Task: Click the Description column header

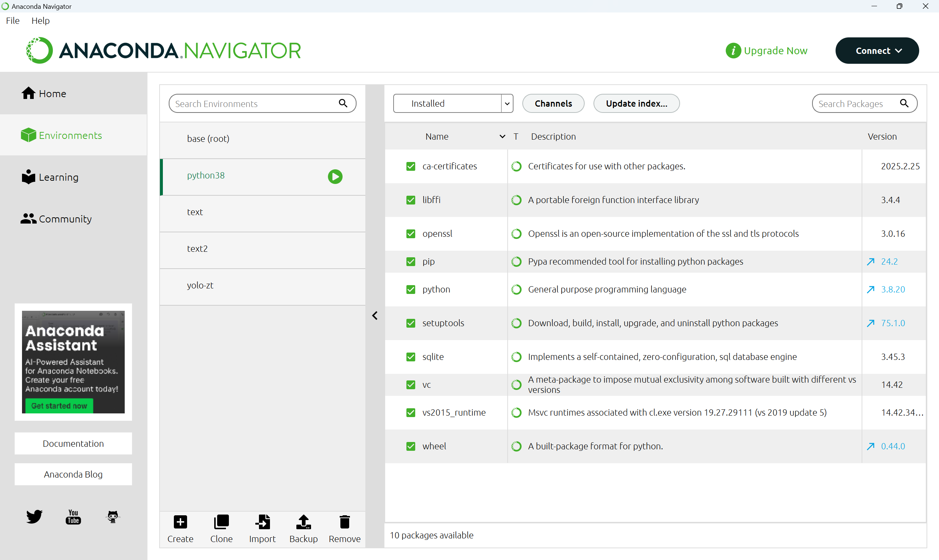Action: coord(553,136)
